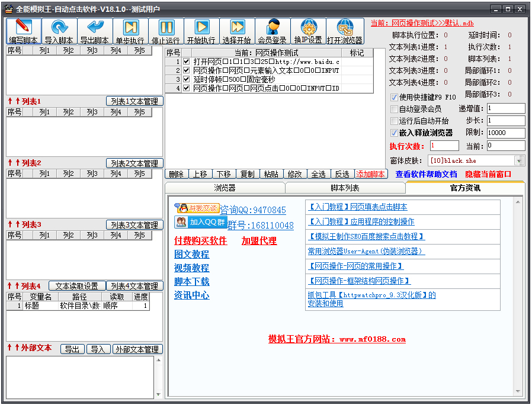Open 会员登录 member login
The height and width of the screenshot is (405, 532).
tap(273, 30)
